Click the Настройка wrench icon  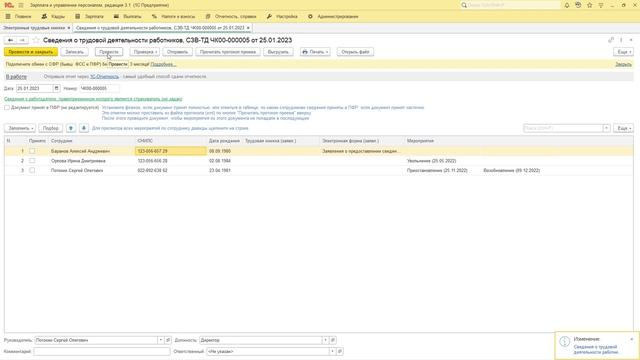pos(269,16)
